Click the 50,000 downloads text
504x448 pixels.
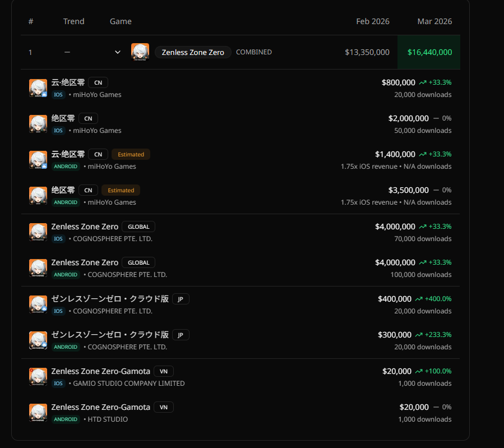click(423, 131)
